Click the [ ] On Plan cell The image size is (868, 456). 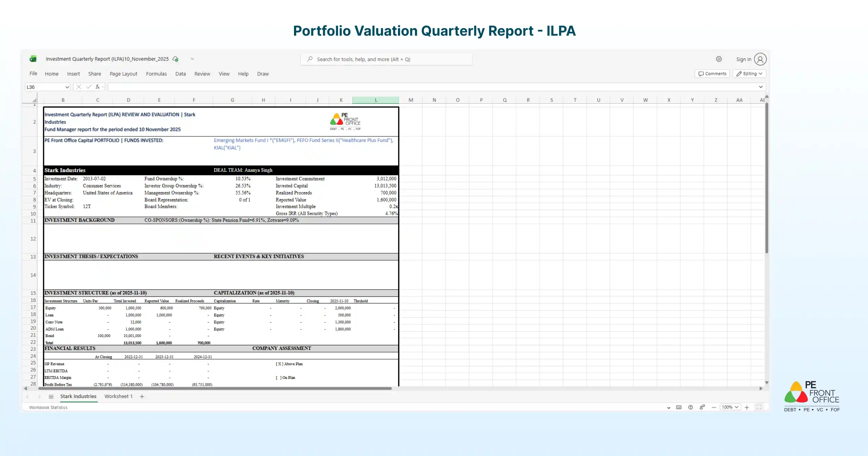(x=285, y=377)
